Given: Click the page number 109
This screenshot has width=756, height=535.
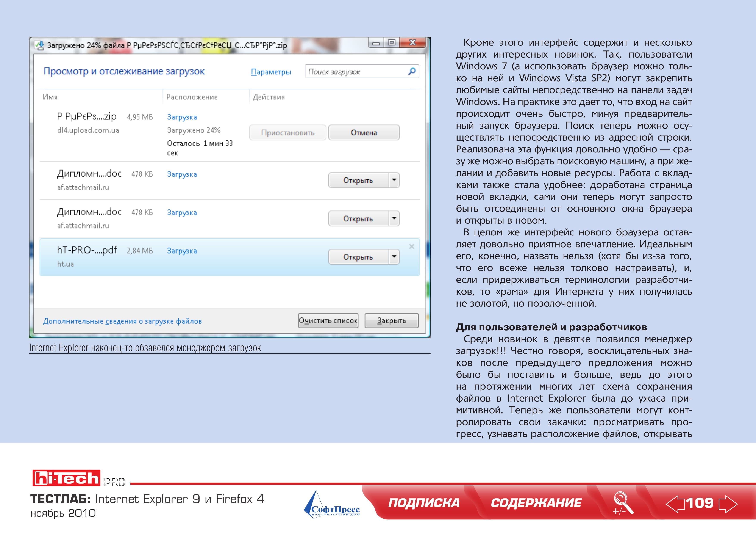Looking at the screenshot, I should (x=700, y=503).
